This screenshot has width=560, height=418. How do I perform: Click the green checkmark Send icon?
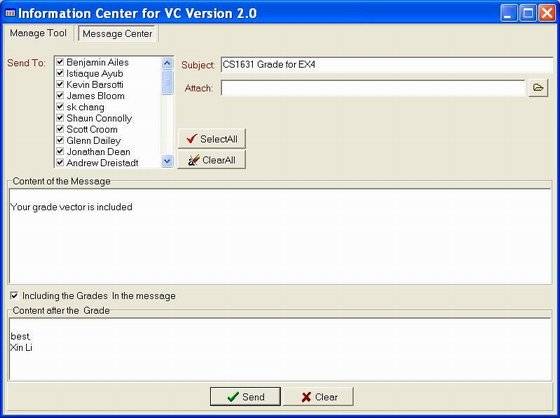coord(233,397)
